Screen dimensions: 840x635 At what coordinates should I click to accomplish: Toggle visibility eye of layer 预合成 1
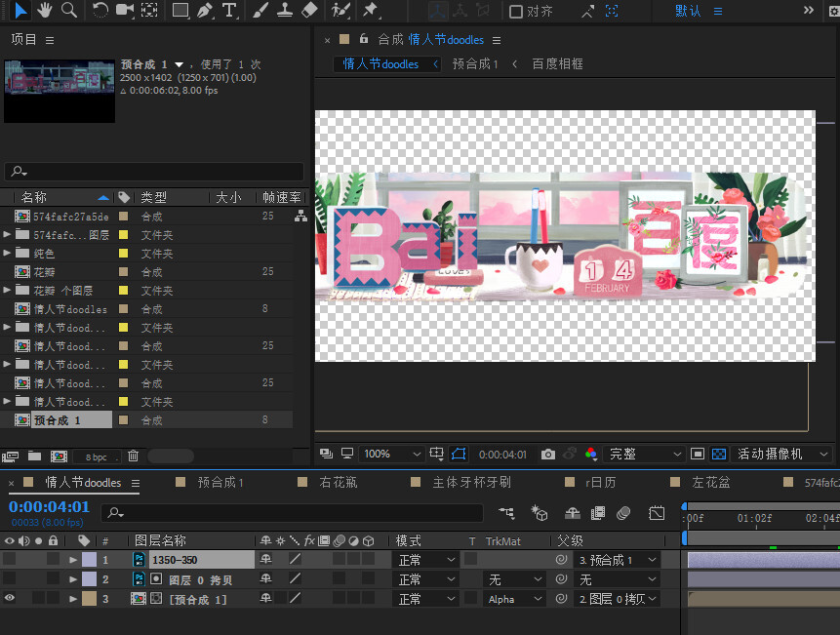[10, 599]
